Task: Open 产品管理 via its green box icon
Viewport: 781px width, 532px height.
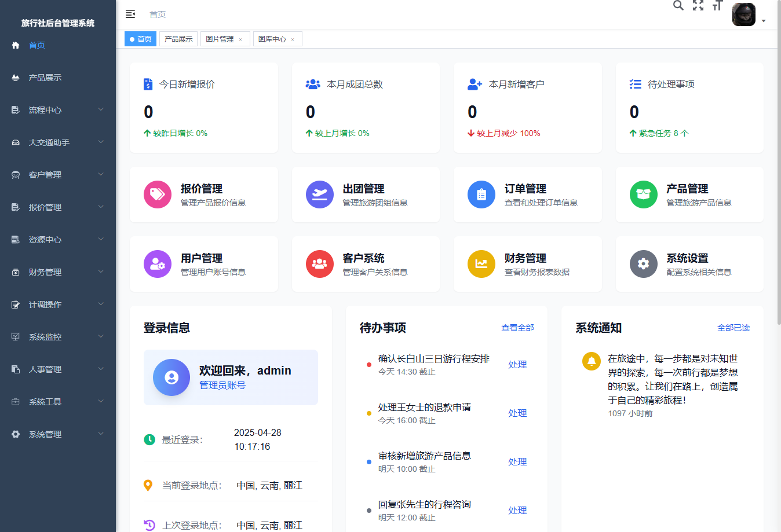Action: pyautogui.click(x=643, y=195)
